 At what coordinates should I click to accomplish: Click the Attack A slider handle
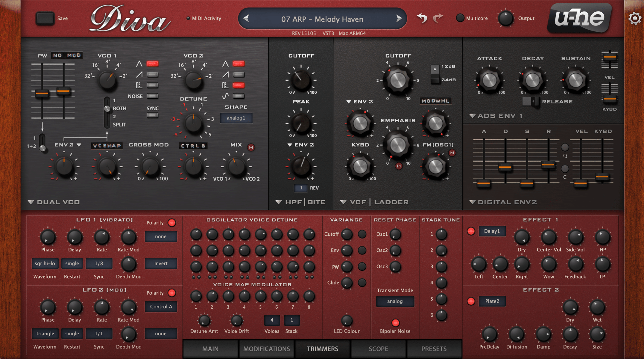pyautogui.click(x=484, y=183)
